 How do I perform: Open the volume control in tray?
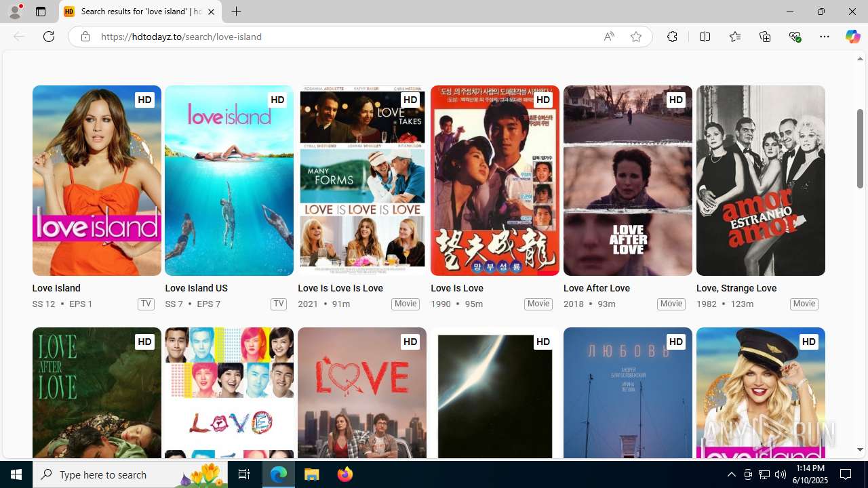780,474
